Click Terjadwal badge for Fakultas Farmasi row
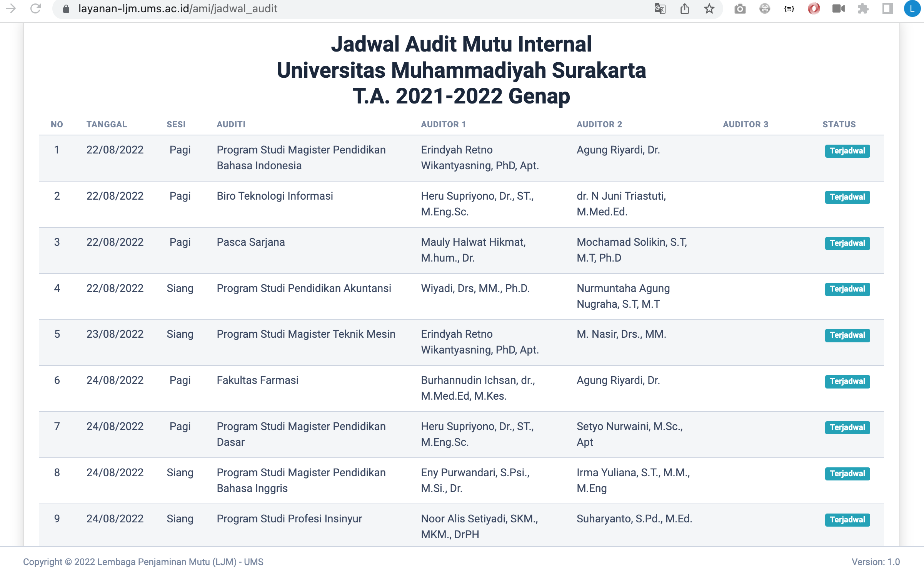Image resolution: width=924 pixels, height=577 pixels. (x=847, y=381)
